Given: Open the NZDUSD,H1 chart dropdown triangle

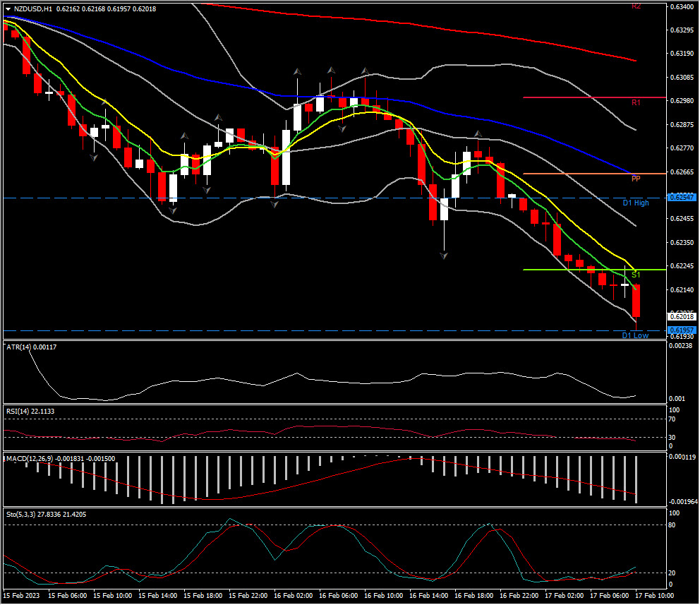Looking at the screenshot, I should click(x=8, y=9).
